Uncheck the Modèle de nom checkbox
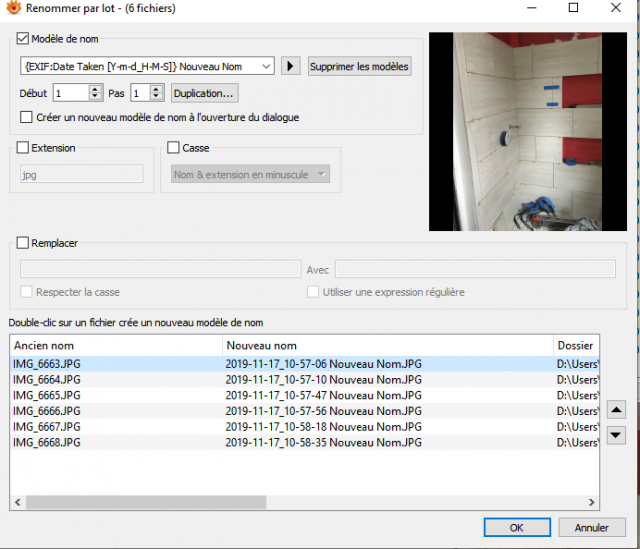The width and height of the screenshot is (640, 549). click(x=22, y=39)
